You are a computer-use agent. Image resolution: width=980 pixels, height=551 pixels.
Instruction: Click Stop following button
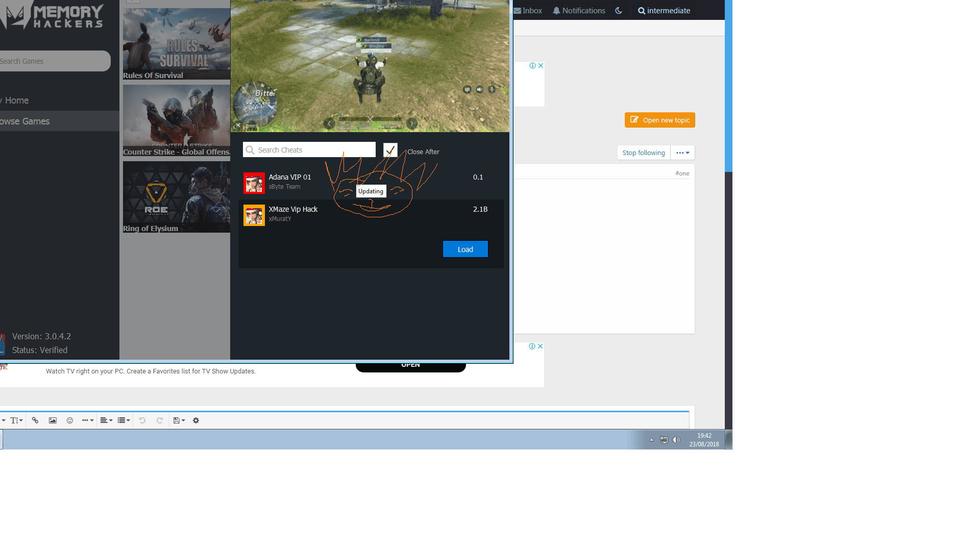pos(644,153)
